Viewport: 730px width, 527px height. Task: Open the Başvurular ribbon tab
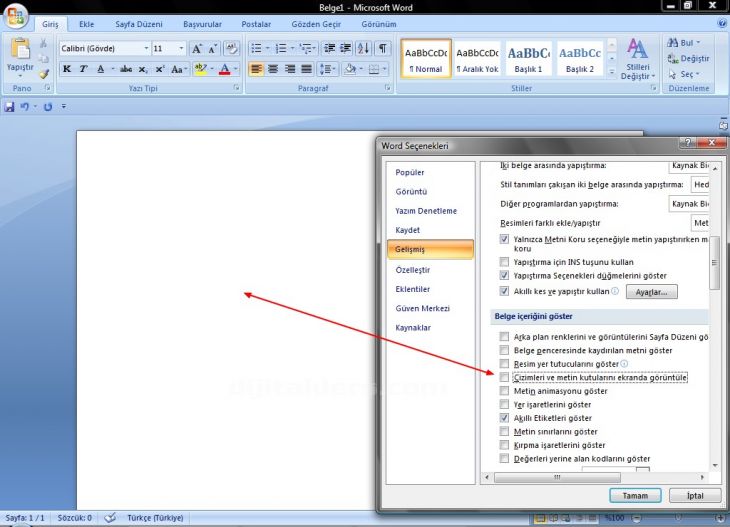tap(202, 24)
